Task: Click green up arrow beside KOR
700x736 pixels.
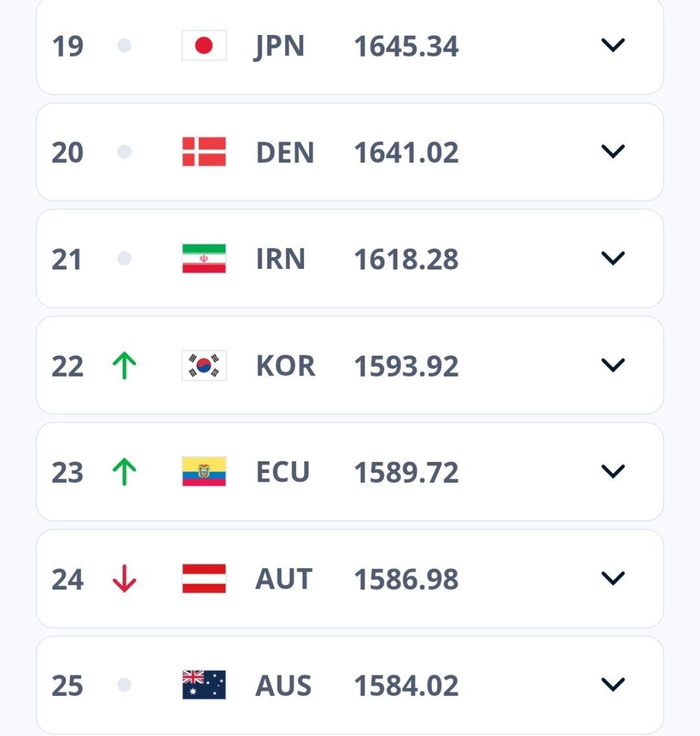Action: pos(124,366)
